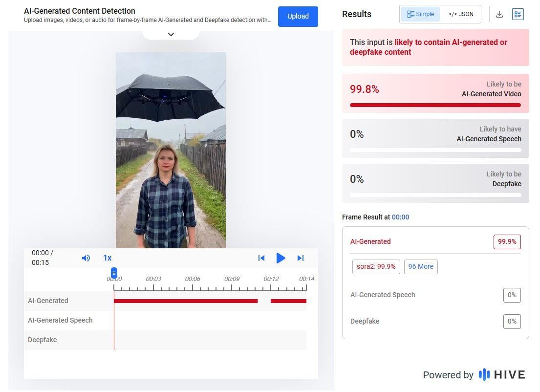
Task: Change the 1x playback speed
Action: tap(107, 258)
